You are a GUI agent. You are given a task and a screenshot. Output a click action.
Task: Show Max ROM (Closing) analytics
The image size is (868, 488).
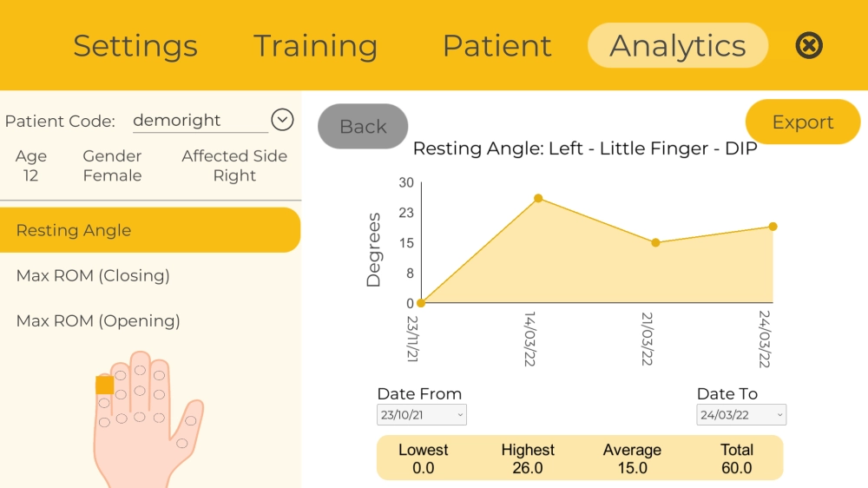(x=93, y=275)
